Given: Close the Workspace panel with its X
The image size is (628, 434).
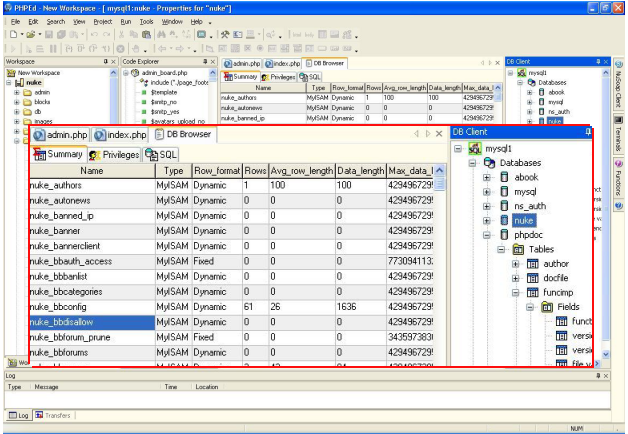Looking at the screenshot, I should 113,62.
